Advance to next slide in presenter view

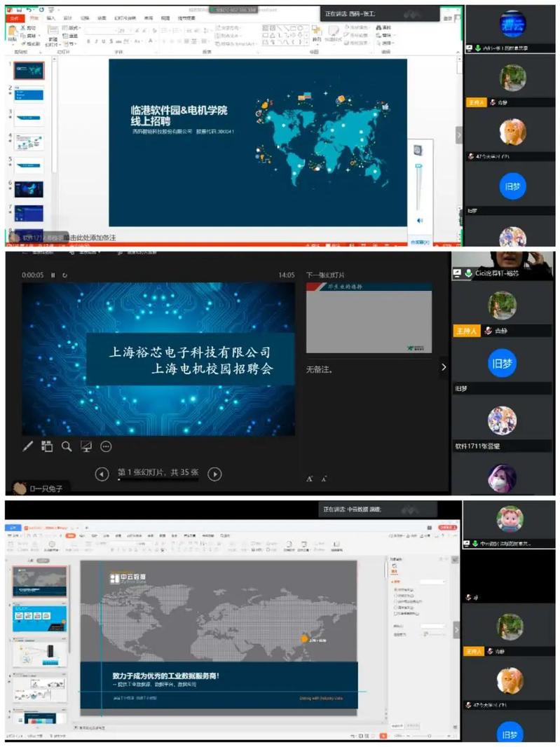coord(214,474)
